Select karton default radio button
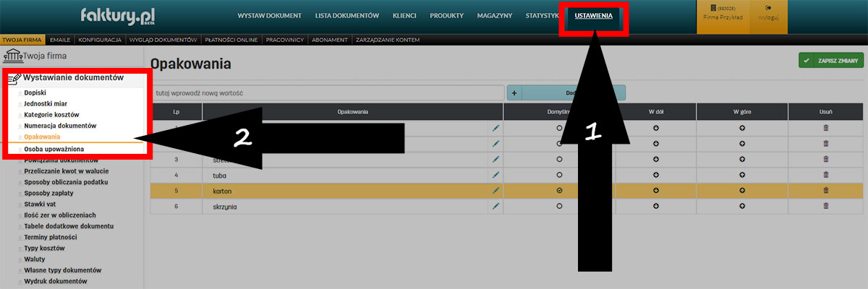868x289 pixels. pos(559,190)
